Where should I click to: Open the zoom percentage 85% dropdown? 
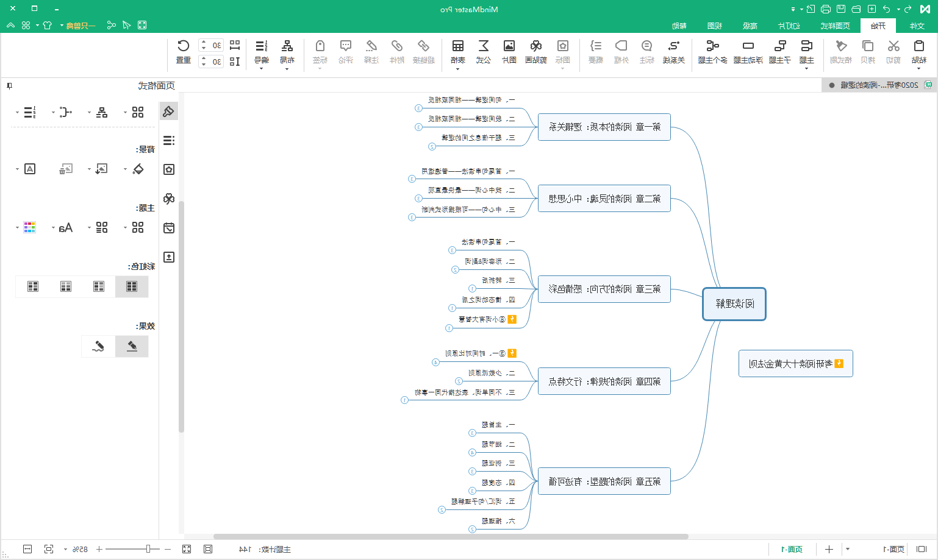pos(65,550)
